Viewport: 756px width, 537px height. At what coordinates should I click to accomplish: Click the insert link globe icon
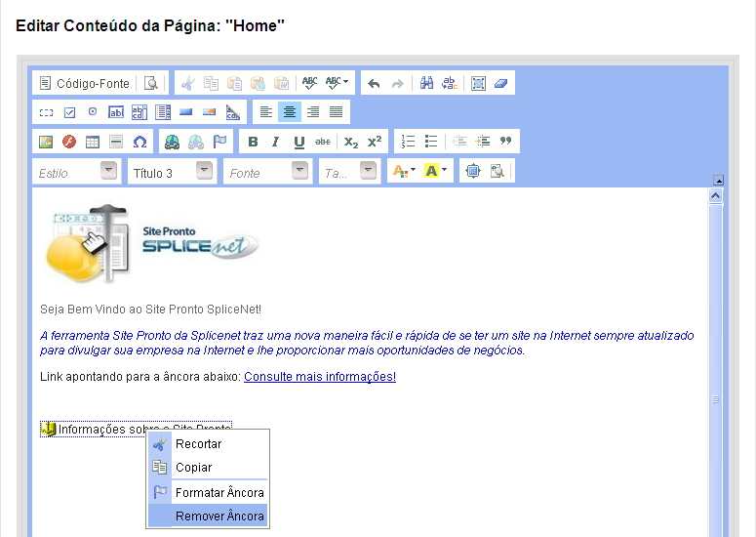click(172, 142)
